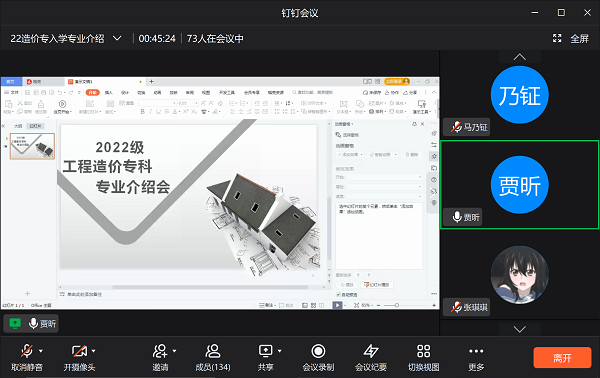
Task: Close the WPS animation pane
Action: 422,124
